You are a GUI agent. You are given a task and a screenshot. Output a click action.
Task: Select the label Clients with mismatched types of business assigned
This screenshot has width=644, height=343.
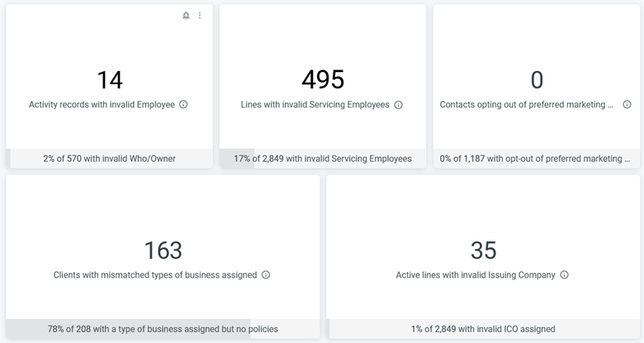[x=155, y=274]
